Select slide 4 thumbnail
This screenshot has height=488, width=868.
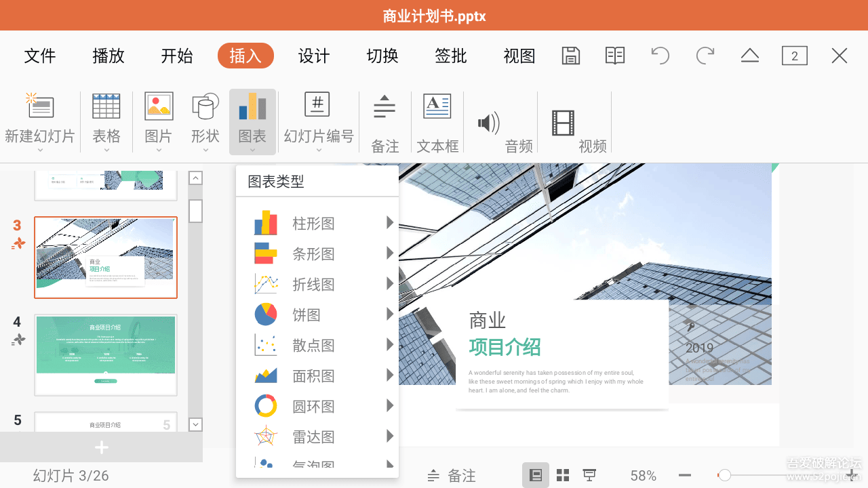[x=106, y=354]
